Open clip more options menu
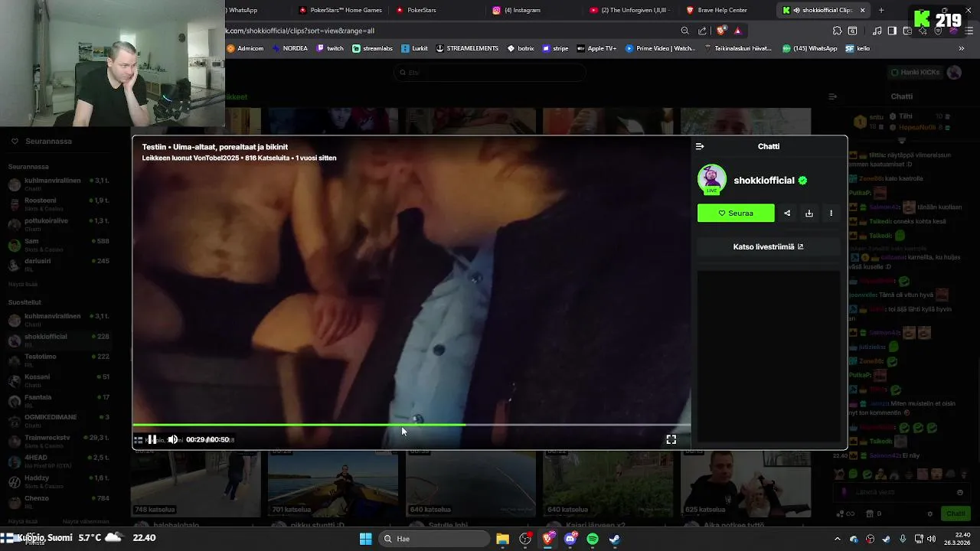 point(831,214)
